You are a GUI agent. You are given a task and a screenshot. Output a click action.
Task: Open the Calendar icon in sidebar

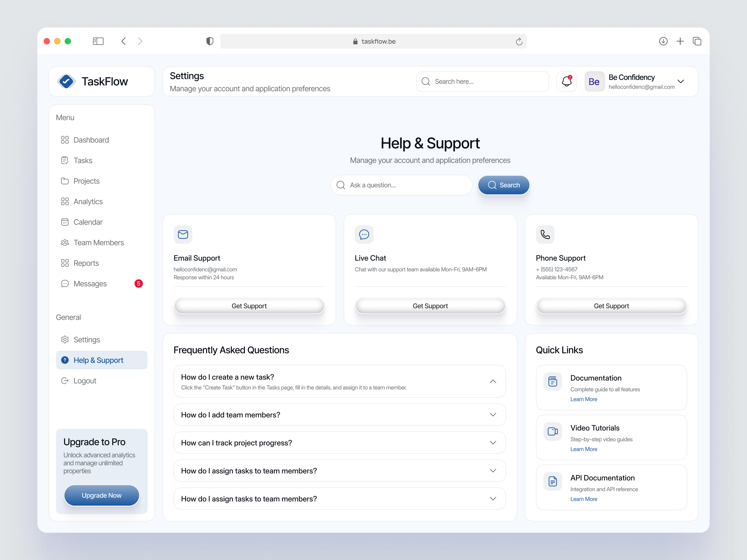point(65,222)
